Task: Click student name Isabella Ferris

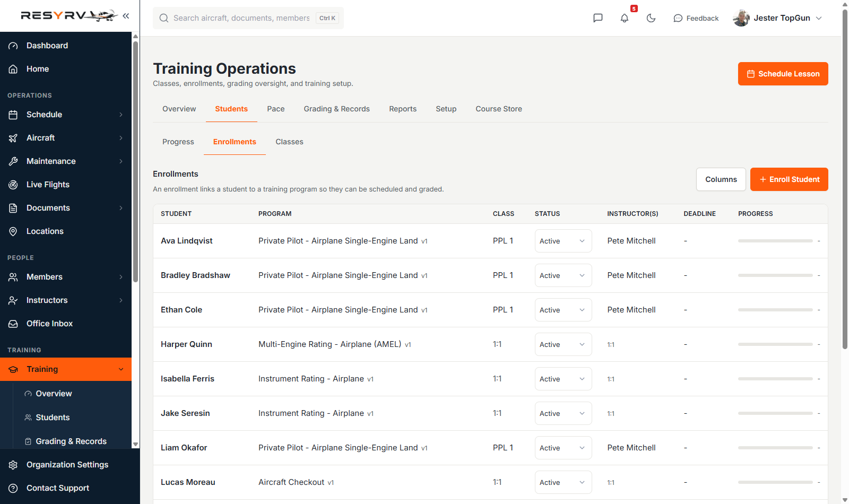Action: click(x=187, y=379)
